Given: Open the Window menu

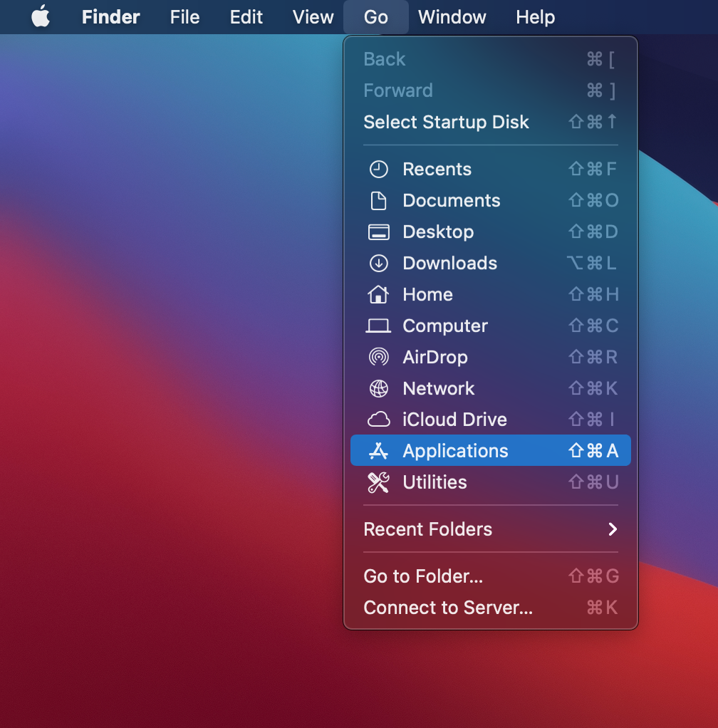Looking at the screenshot, I should 452,17.
